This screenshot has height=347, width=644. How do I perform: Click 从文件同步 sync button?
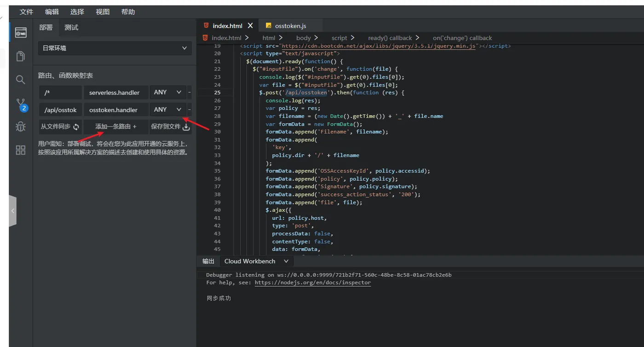pyautogui.click(x=60, y=127)
